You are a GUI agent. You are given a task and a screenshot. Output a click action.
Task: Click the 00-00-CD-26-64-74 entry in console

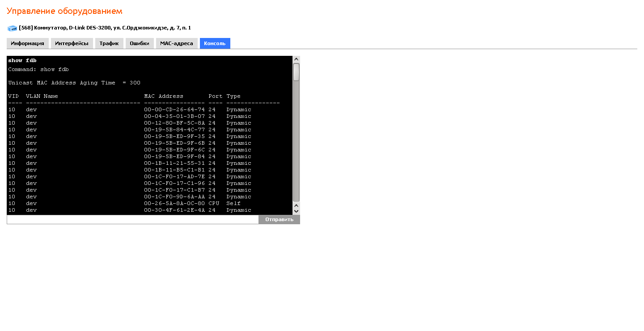174,109
